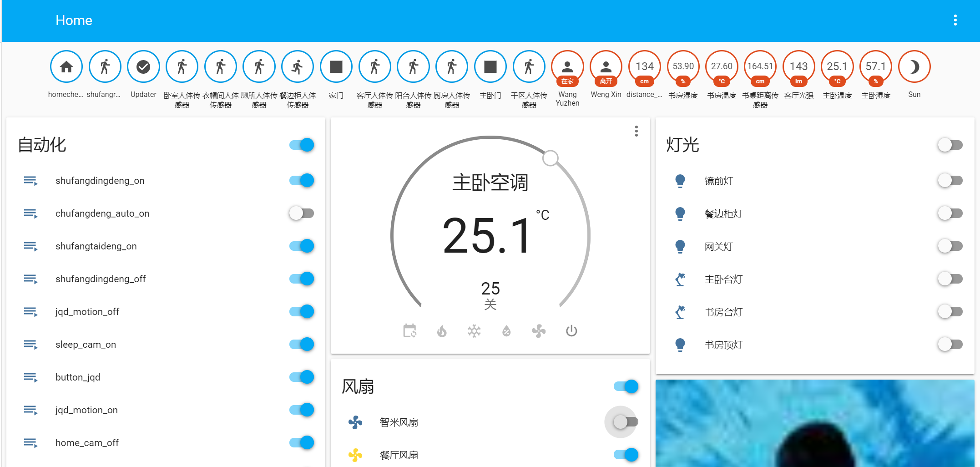Open the 主卧湿度 57.1 badge
The height and width of the screenshot is (467, 980).
coord(876,67)
